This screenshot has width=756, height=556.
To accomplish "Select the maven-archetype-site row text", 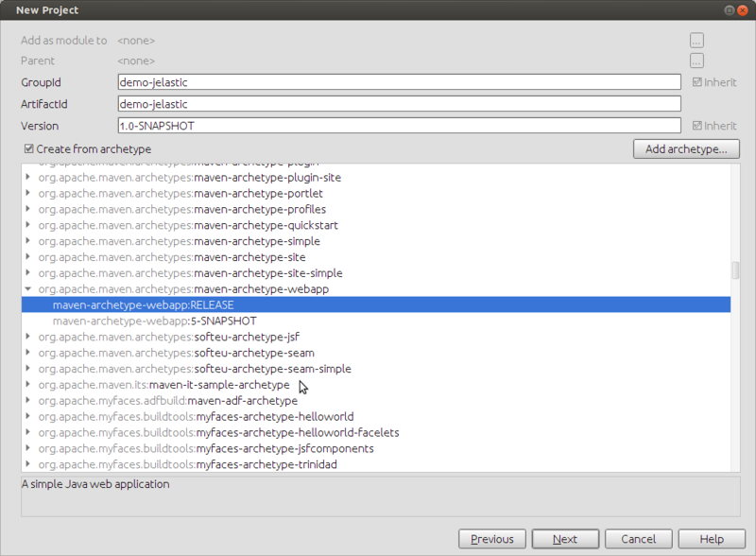I will tap(172, 257).
